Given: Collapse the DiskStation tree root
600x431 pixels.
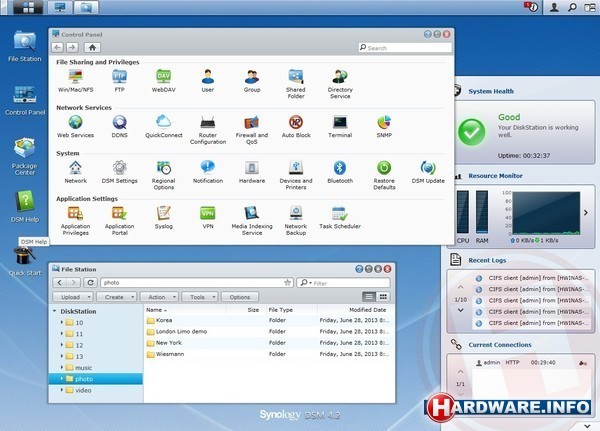Looking at the screenshot, I should 55,311.
